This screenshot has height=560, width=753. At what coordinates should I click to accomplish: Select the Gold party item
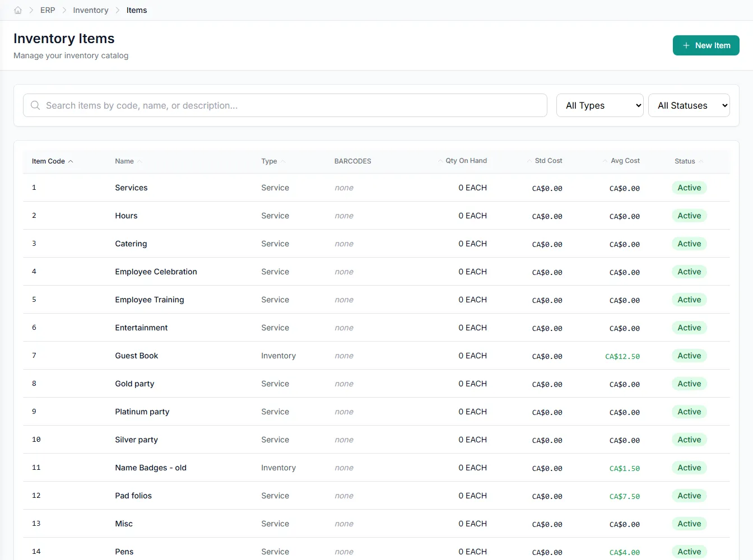[x=134, y=384]
